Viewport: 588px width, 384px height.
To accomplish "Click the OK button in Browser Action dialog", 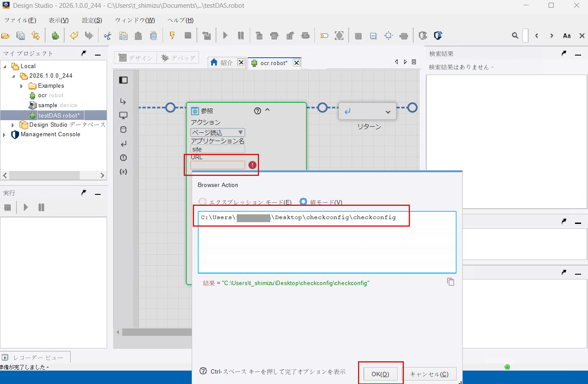I will pos(380,374).
